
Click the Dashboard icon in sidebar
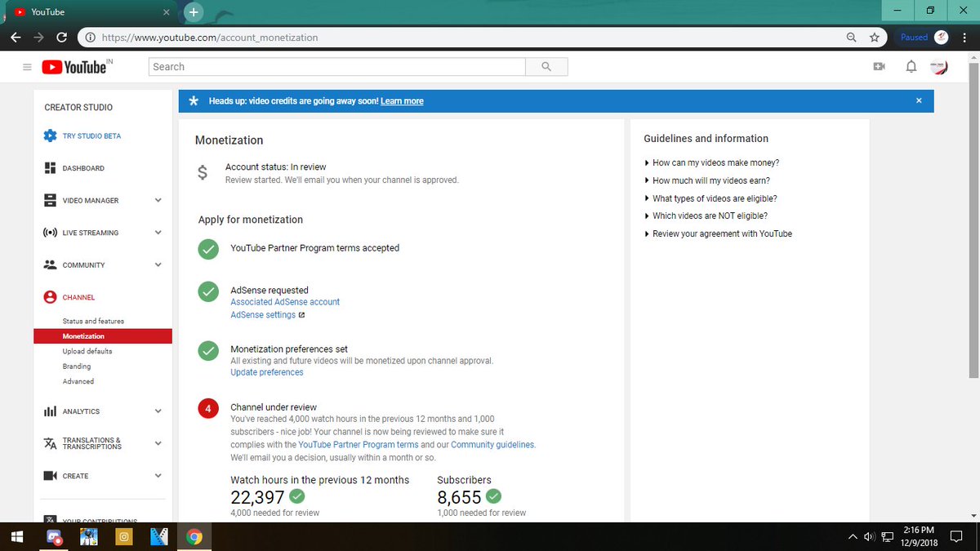[50, 168]
